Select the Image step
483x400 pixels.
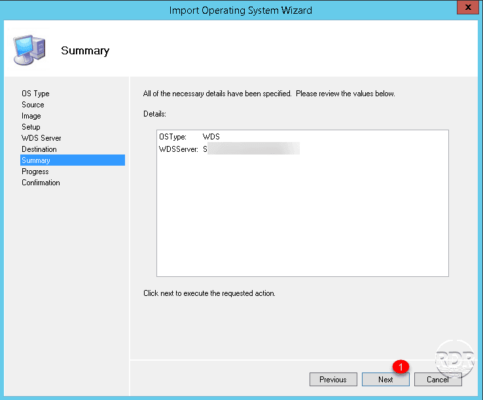coord(31,116)
